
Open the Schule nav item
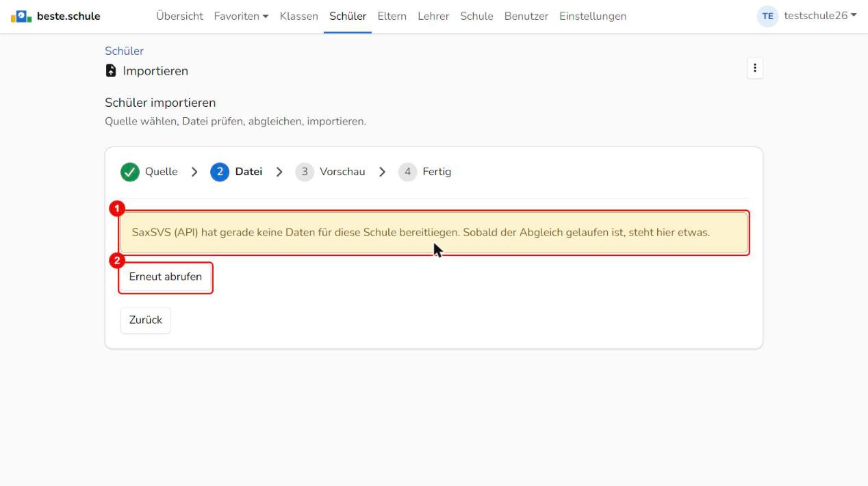point(476,16)
